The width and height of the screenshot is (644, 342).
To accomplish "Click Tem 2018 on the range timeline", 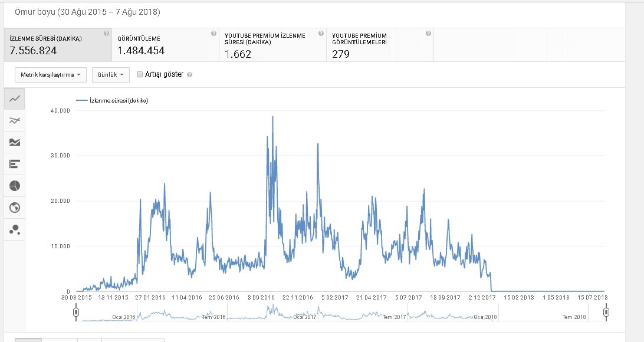I will pyautogui.click(x=574, y=317).
